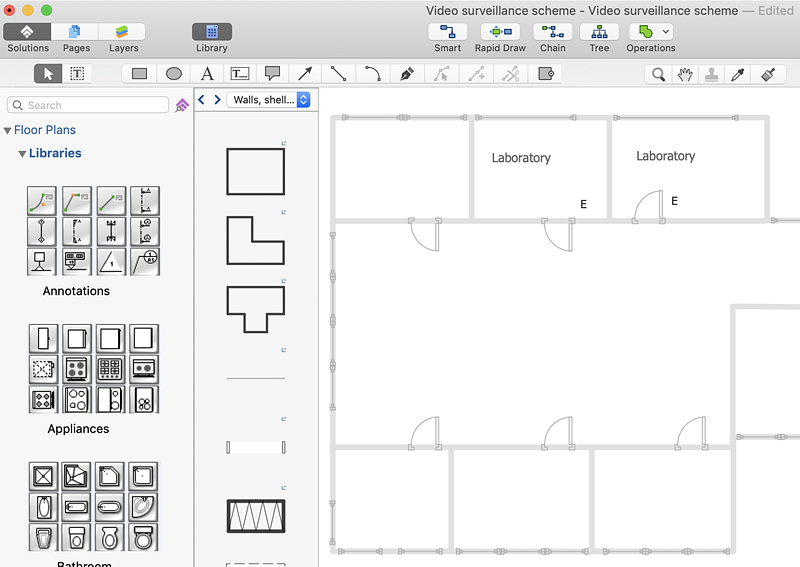Open the Pages tab

[76, 32]
